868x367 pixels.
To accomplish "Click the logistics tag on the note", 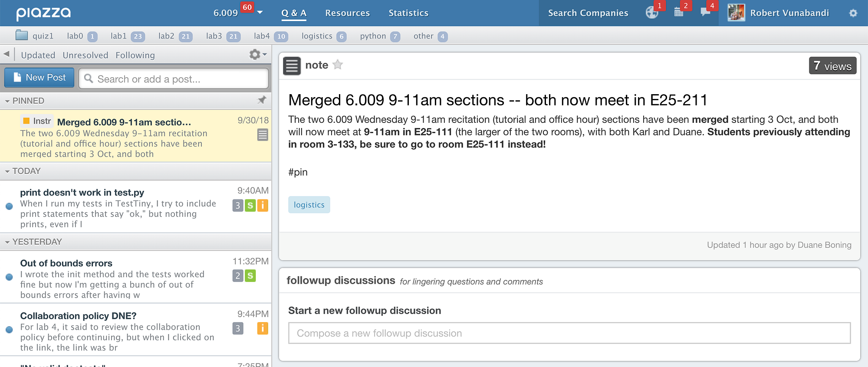I will click(x=309, y=205).
